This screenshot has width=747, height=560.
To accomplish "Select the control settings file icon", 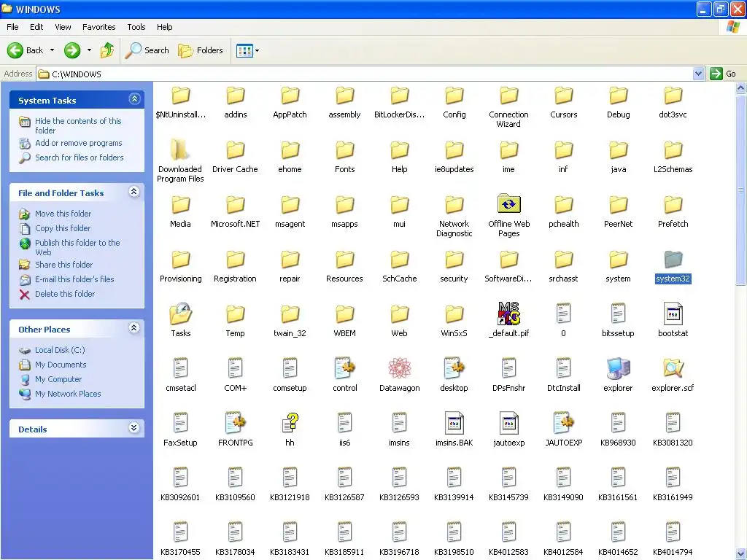I will point(344,368).
